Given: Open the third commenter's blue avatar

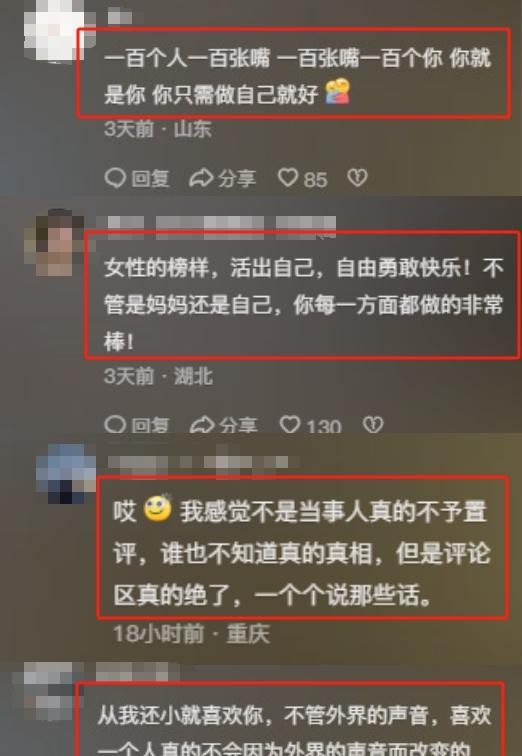Looking at the screenshot, I should (x=66, y=474).
